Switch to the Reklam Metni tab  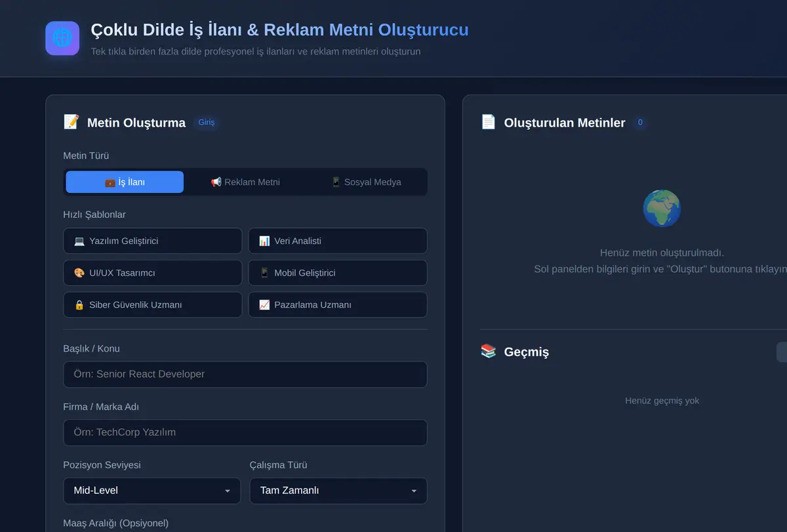click(x=245, y=182)
